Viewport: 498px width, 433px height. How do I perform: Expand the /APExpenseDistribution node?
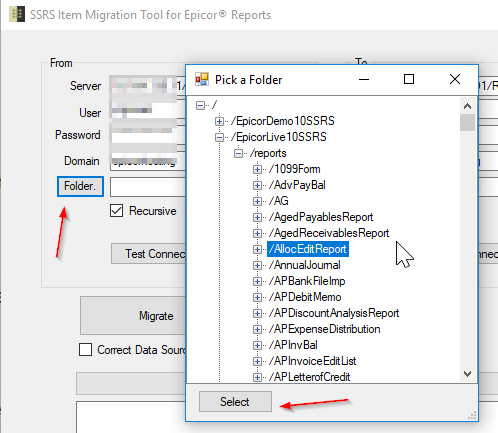tap(257, 329)
